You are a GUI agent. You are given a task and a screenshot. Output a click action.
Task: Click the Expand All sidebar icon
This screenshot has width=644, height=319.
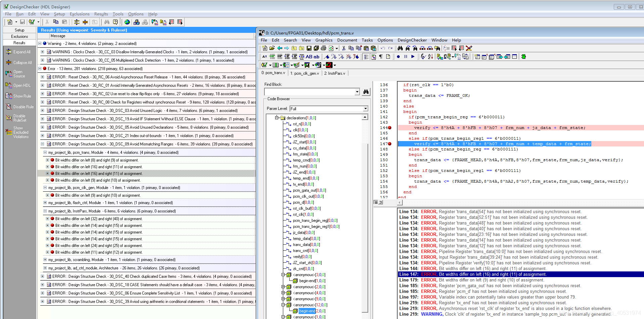point(9,52)
